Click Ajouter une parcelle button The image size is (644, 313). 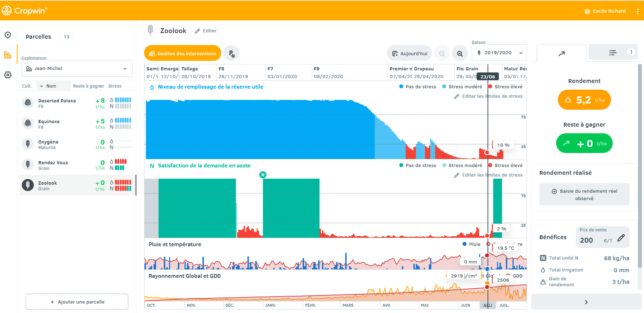pos(77,302)
